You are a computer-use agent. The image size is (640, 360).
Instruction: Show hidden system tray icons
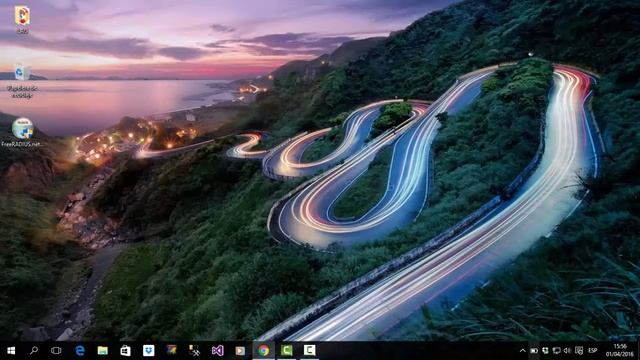522,351
